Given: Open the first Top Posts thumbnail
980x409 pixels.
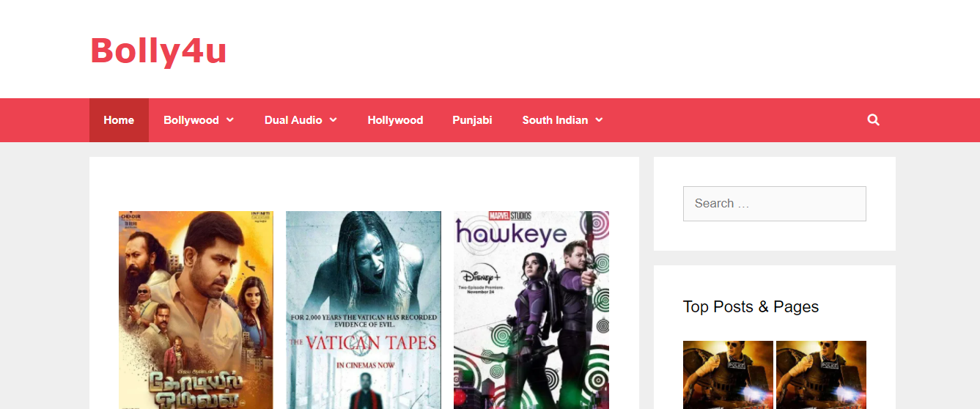Looking at the screenshot, I should click(x=728, y=375).
